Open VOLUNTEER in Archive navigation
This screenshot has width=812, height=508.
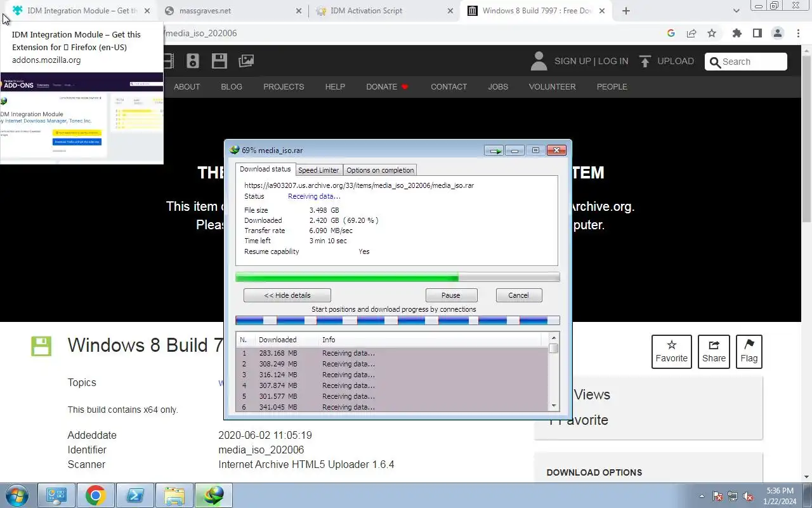click(553, 86)
